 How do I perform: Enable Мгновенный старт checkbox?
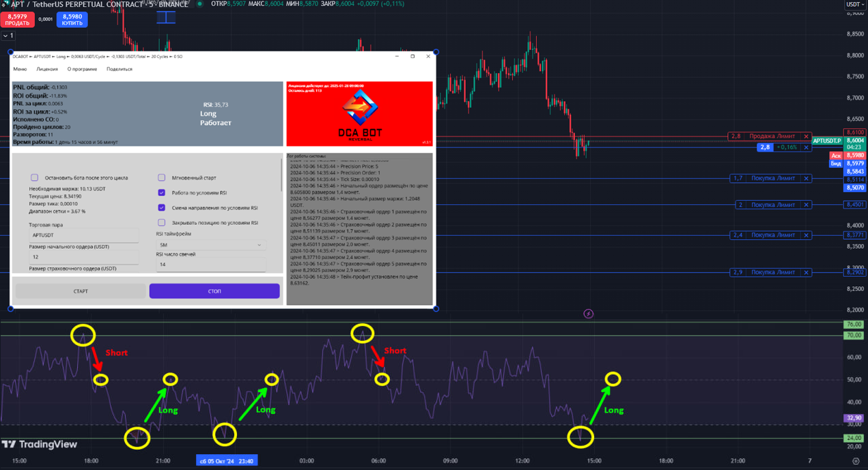(x=161, y=178)
